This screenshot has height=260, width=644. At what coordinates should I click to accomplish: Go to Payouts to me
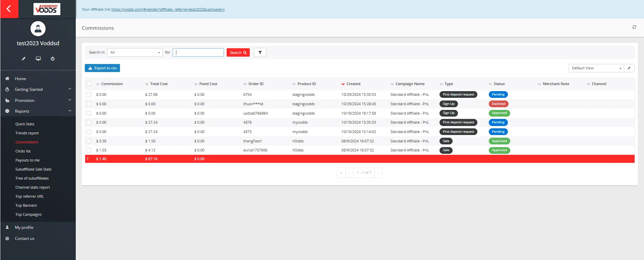[x=27, y=160]
